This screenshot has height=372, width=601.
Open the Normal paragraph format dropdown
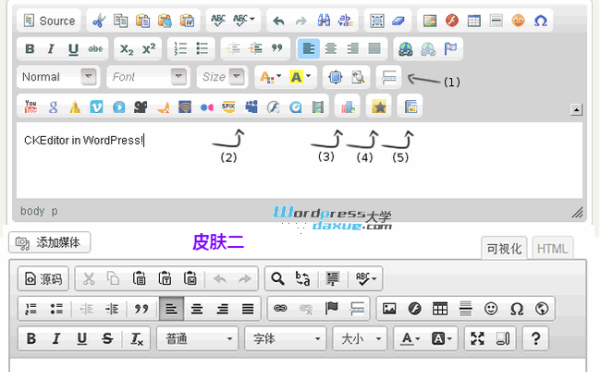58,77
